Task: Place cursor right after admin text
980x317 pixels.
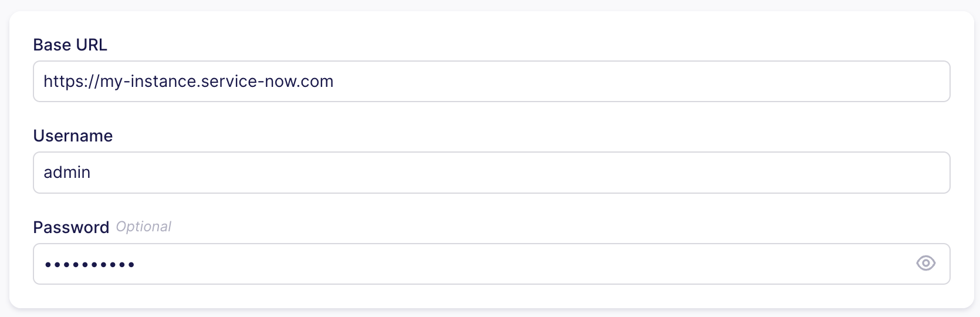Action: [x=92, y=173]
